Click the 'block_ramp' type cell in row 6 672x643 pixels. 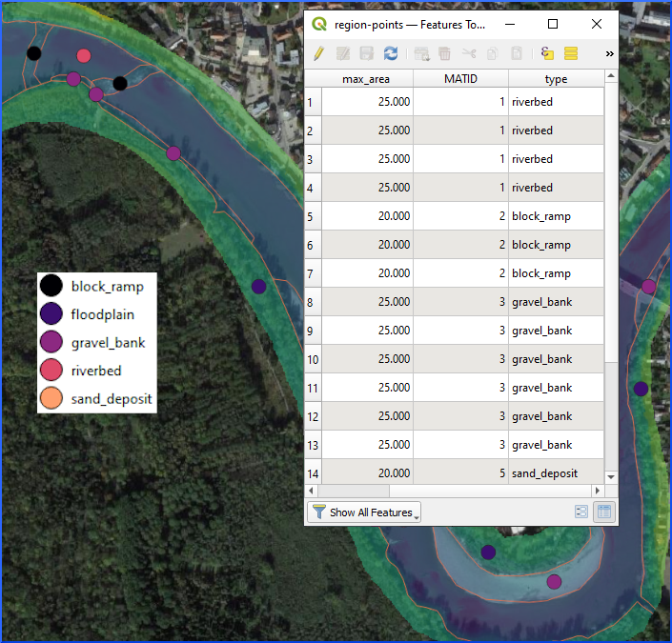pyautogui.click(x=557, y=245)
